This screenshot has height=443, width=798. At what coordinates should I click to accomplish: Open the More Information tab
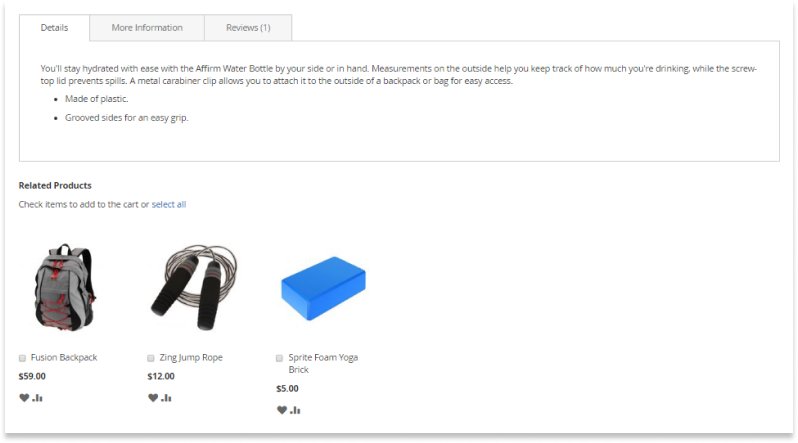point(147,27)
